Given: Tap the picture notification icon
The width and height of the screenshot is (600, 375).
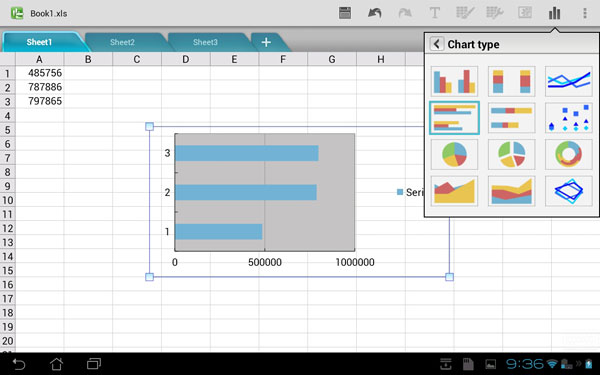Looking at the screenshot, I should tap(491, 364).
